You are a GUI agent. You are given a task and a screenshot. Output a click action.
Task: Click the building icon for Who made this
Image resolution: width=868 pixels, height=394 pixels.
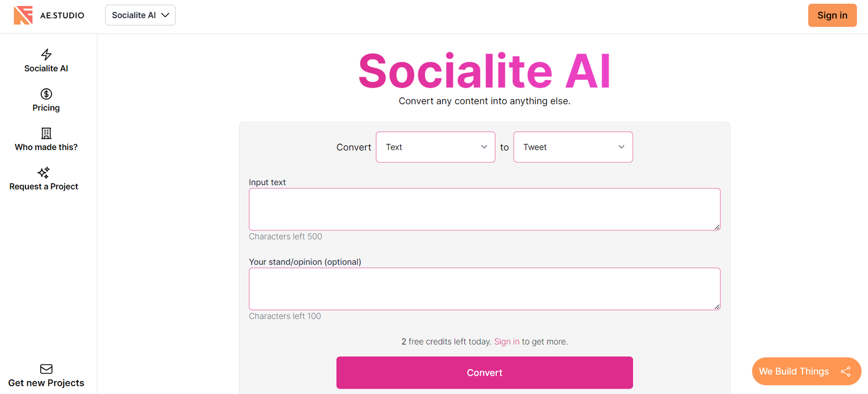point(46,133)
